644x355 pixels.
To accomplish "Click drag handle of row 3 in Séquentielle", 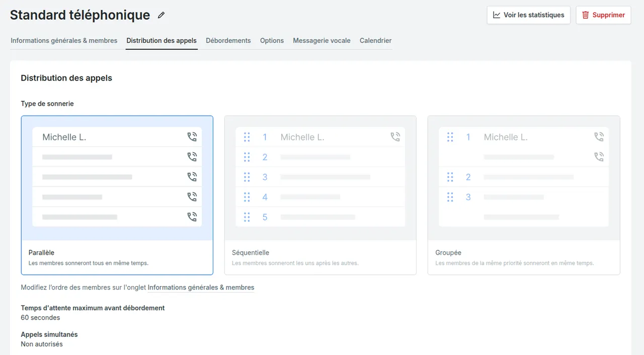I will pos(247,177).
